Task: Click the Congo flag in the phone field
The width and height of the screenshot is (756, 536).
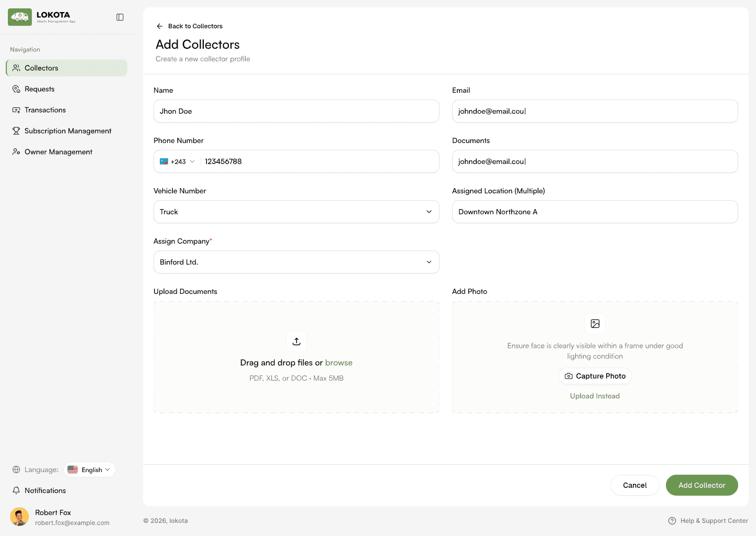Action: 164,161
